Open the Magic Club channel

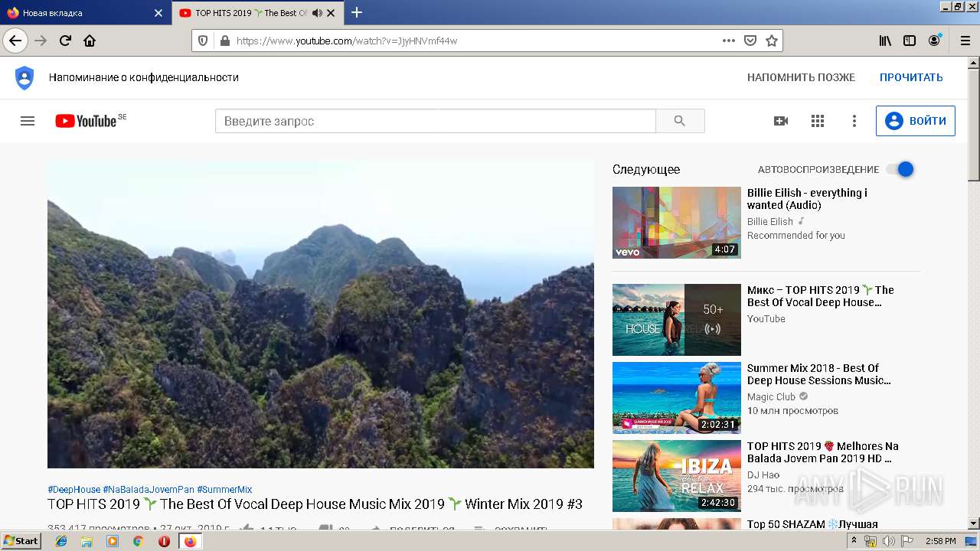[771, 397]
